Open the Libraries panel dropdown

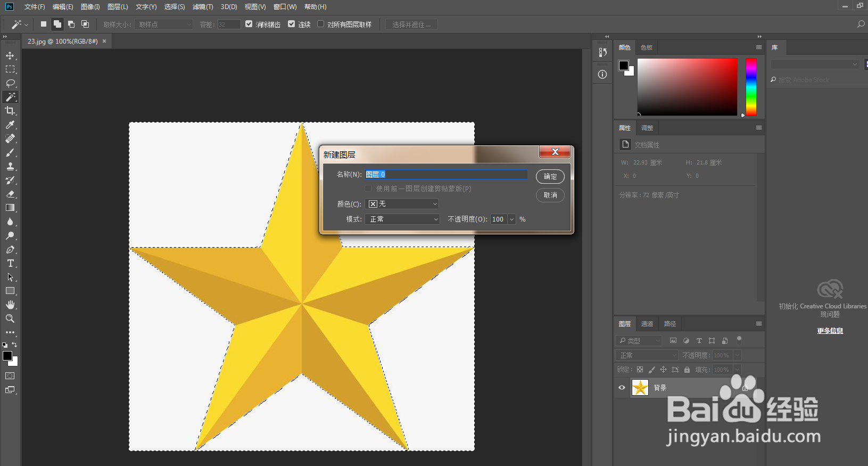click(815, 64)
